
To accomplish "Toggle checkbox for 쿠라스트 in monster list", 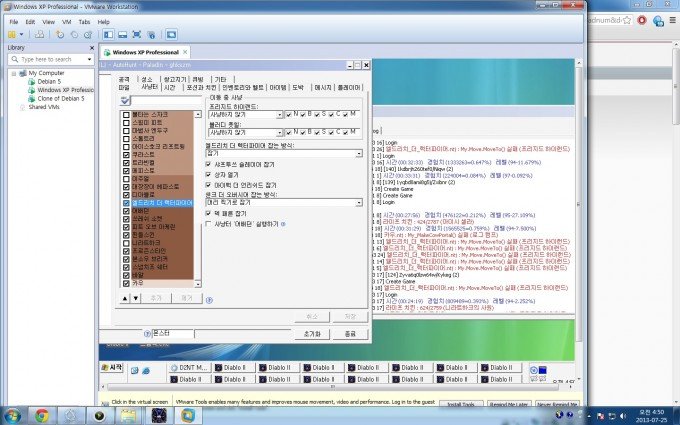I will [126, 155].
